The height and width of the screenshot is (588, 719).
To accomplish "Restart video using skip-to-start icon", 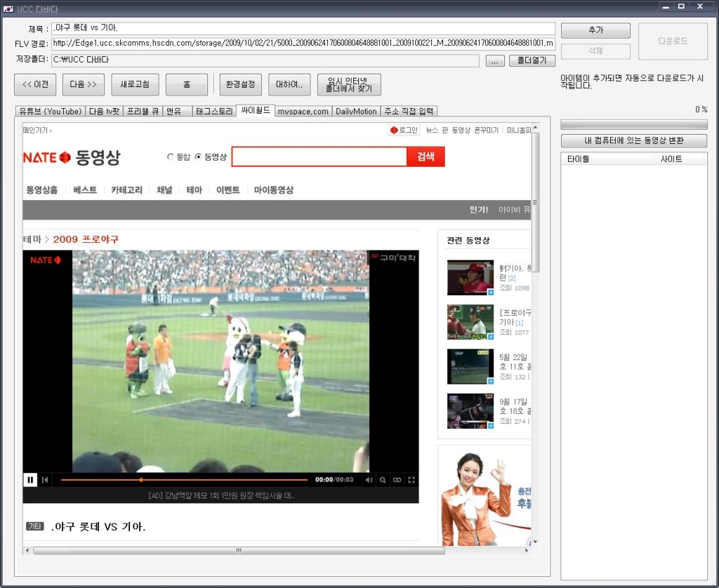I will coord(45,480).
